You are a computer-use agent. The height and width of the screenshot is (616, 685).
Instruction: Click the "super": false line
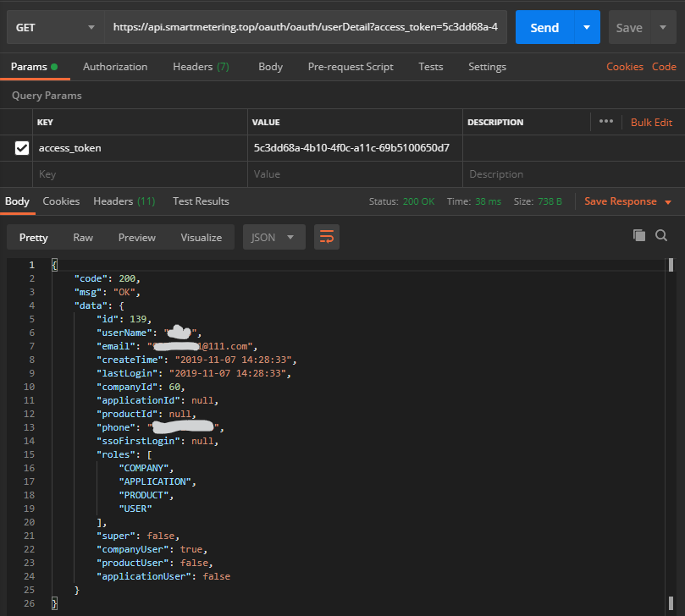(x=138, y=536)
